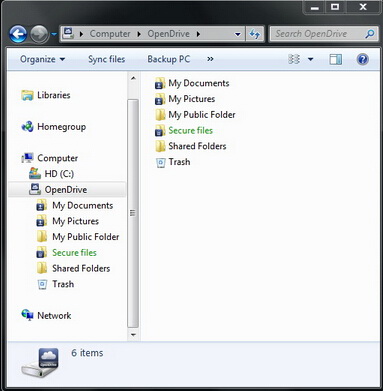This screenshot has width=383, height=391.
Task: Click Shared Folders icon in sidebar
Action: (42, 268)
